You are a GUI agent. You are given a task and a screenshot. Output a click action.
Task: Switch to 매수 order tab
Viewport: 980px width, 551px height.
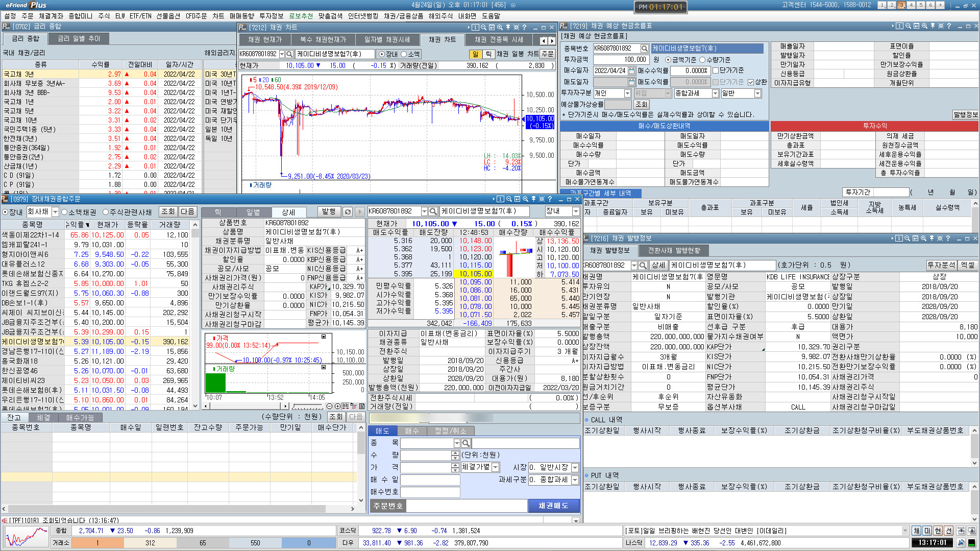(x=412, y=431)
